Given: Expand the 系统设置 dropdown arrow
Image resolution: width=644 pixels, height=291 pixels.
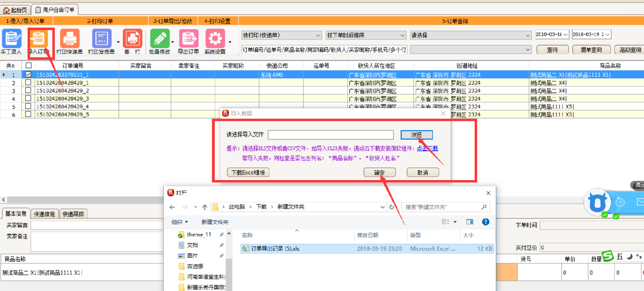Looking at the screenshot, I should (230, 42).
